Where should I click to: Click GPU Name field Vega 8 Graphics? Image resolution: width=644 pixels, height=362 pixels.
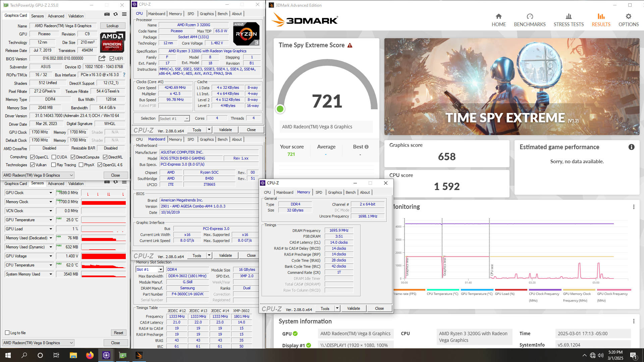[x=63, y=26]
